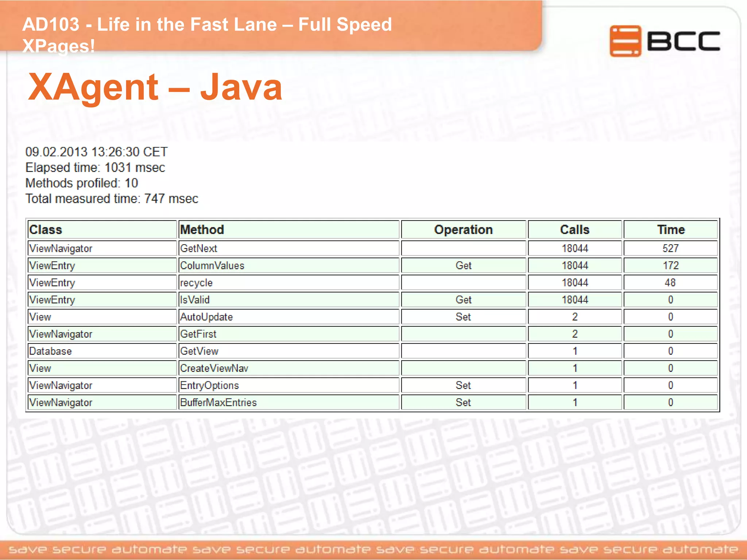Click ViewNavigator class cell in BufferMaxEntries row
747x560 pixels.
point(102,402)
